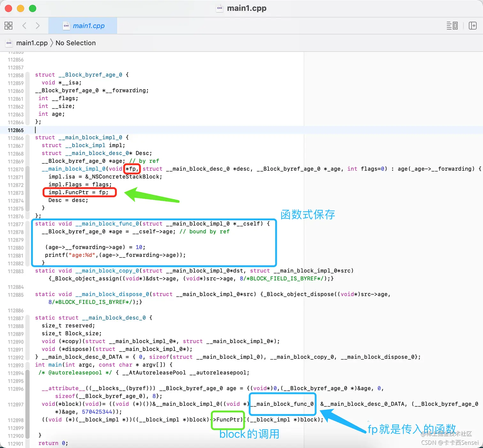Click struct __main_block_impl_0 declaration
This screenshot has height=448, width=483.
click(x=82, y=138)
